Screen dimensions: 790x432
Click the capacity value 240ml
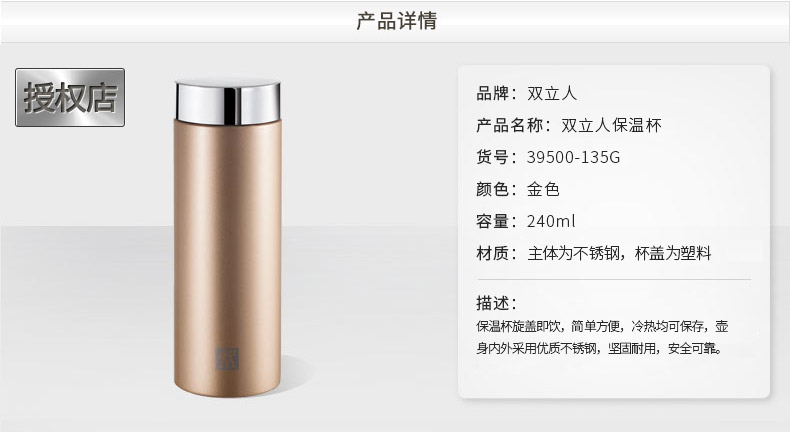tap(551, 221)
